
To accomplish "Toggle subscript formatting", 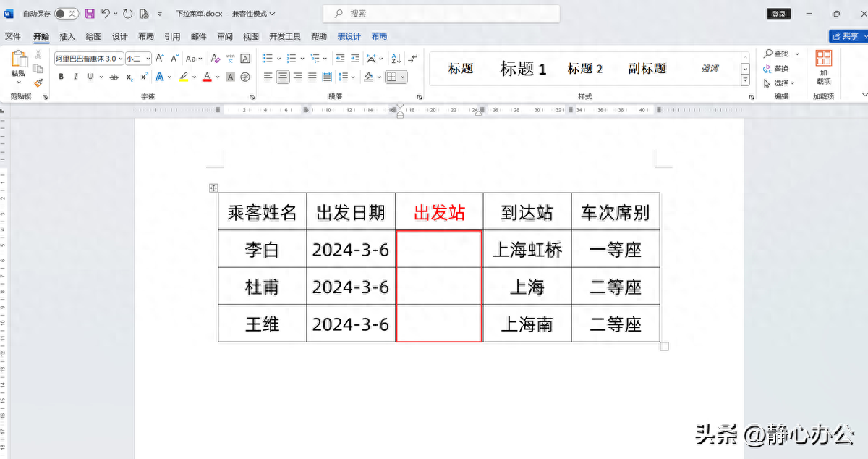I will tap(129, 77).
